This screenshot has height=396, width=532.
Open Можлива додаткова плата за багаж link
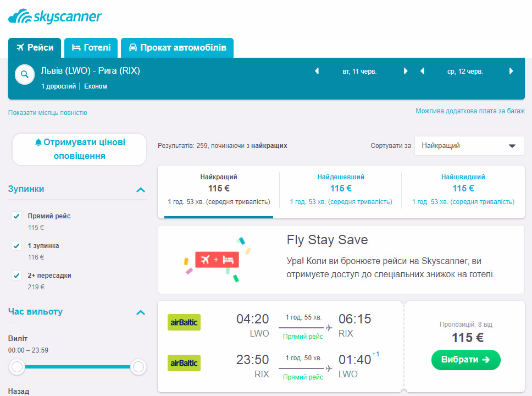pyautogui.click(x=470, y=111)
